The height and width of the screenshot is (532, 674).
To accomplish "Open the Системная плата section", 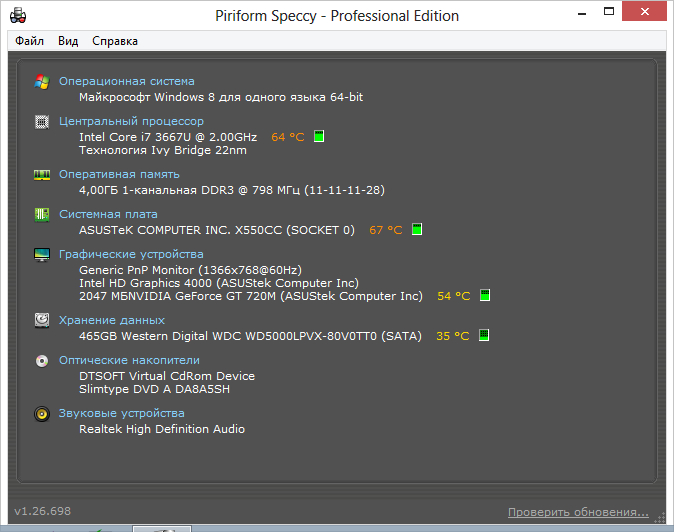I will point(108,214).
